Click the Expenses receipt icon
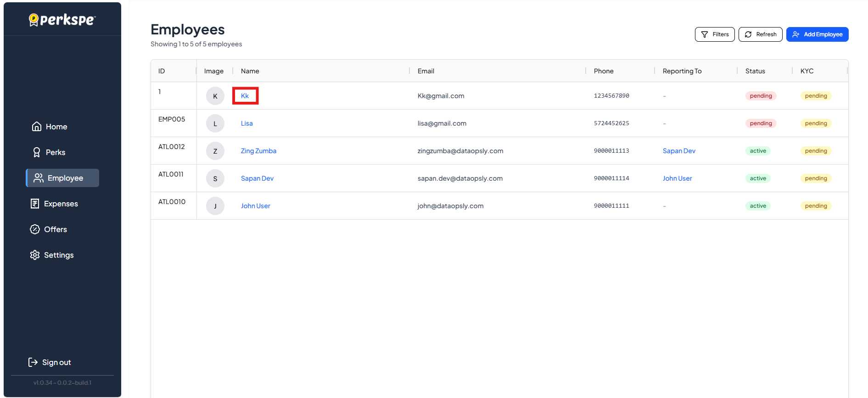The width and height of the screenshot is (868, 398). 35,204
